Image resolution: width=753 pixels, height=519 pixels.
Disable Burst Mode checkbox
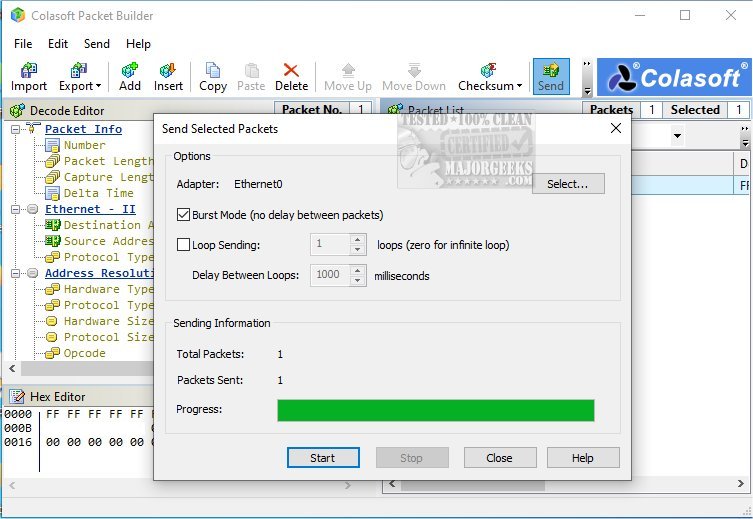point(183,215)
